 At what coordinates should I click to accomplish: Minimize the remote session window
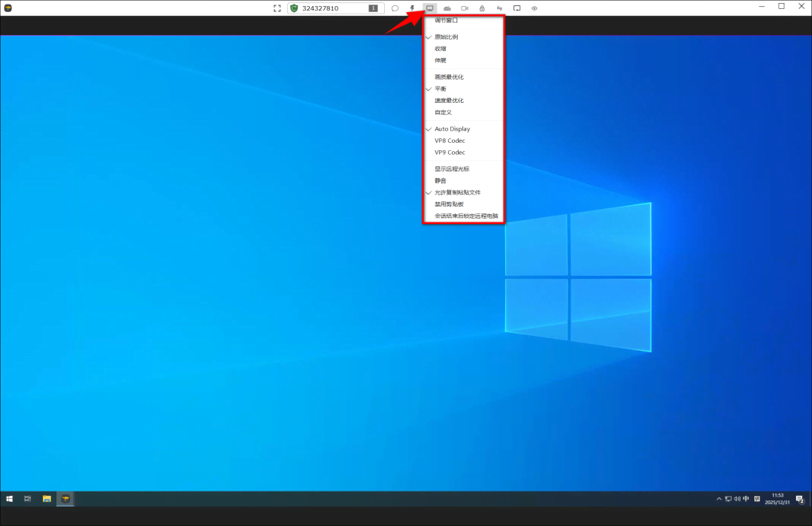click(x=762, y=7)
